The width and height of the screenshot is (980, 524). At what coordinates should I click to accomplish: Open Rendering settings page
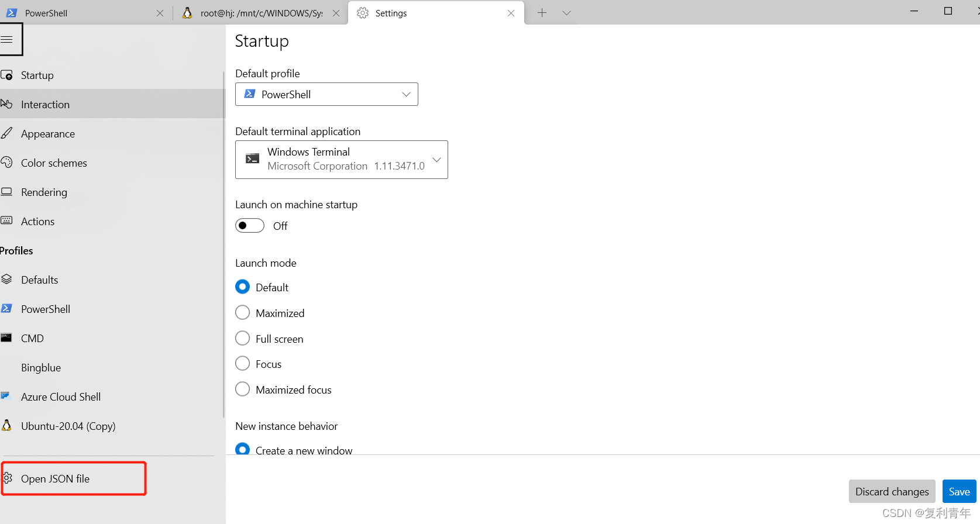[x=111, y=192]
